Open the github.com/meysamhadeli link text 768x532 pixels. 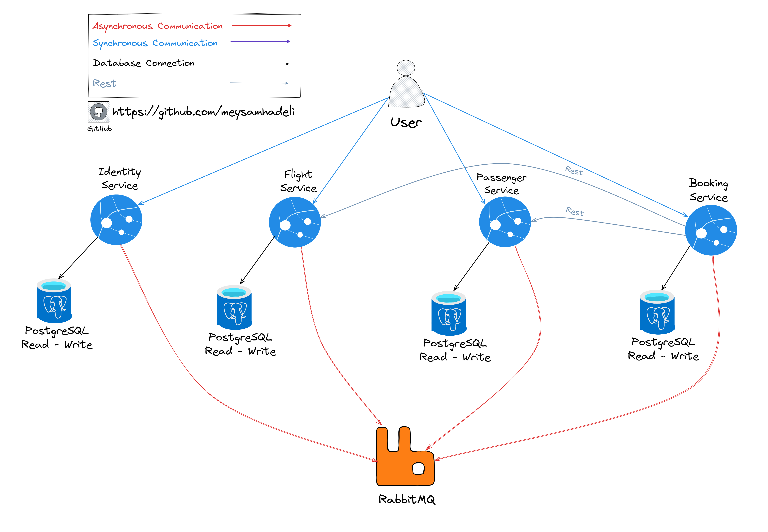point(203,112)
